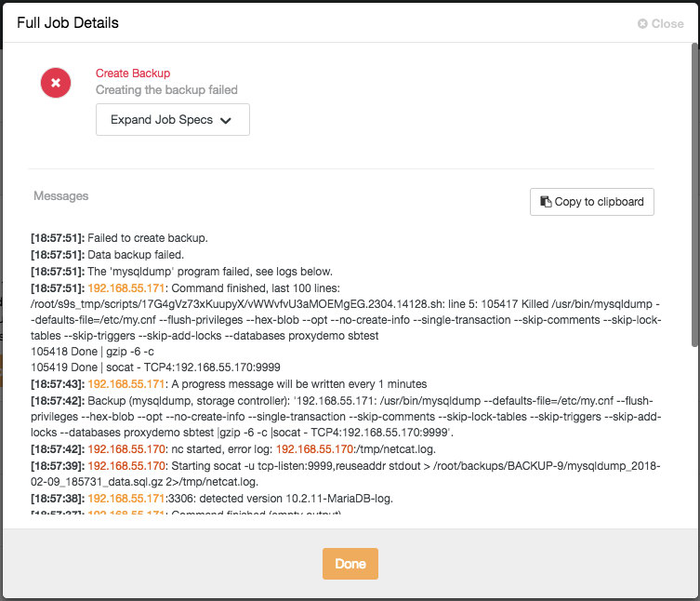This screenshot has height=601, width=700.
Task: Click the red failed-job status icon
Action: tap(56, 83)
